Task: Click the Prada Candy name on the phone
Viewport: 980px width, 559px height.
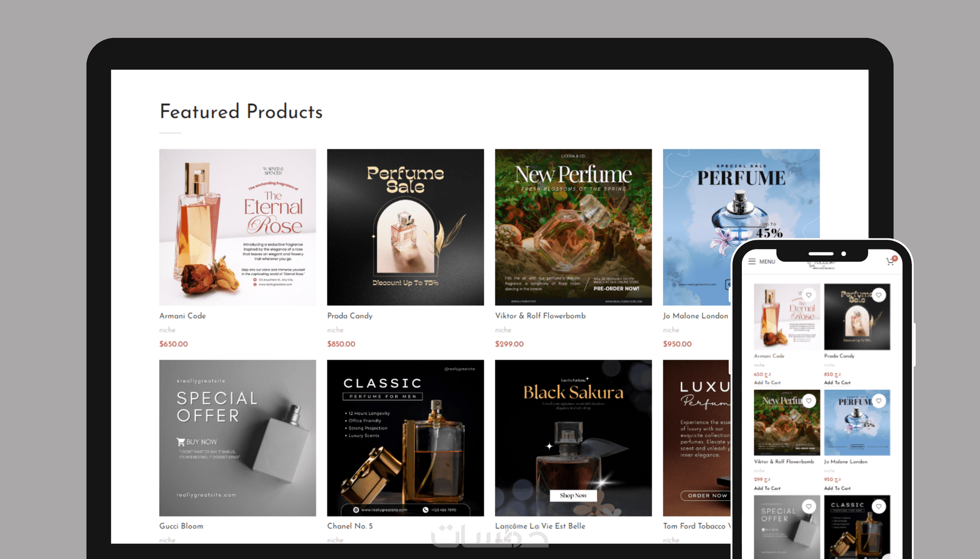Action: [839, 356]
